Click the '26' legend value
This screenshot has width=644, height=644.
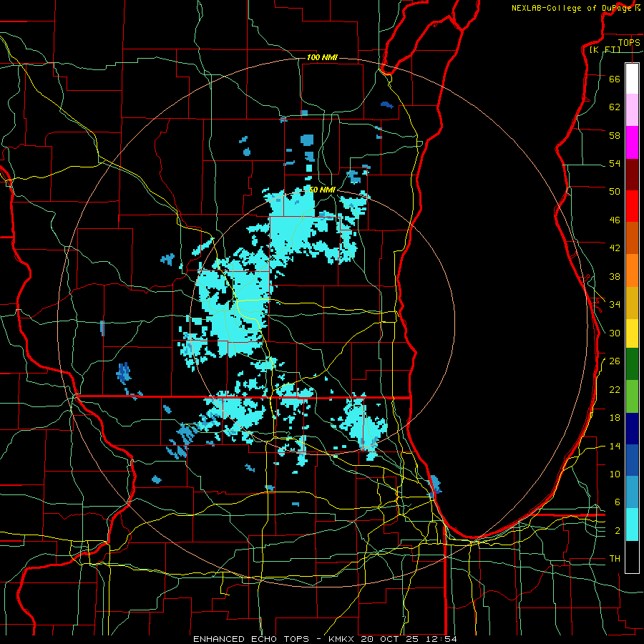pos(615,361)
